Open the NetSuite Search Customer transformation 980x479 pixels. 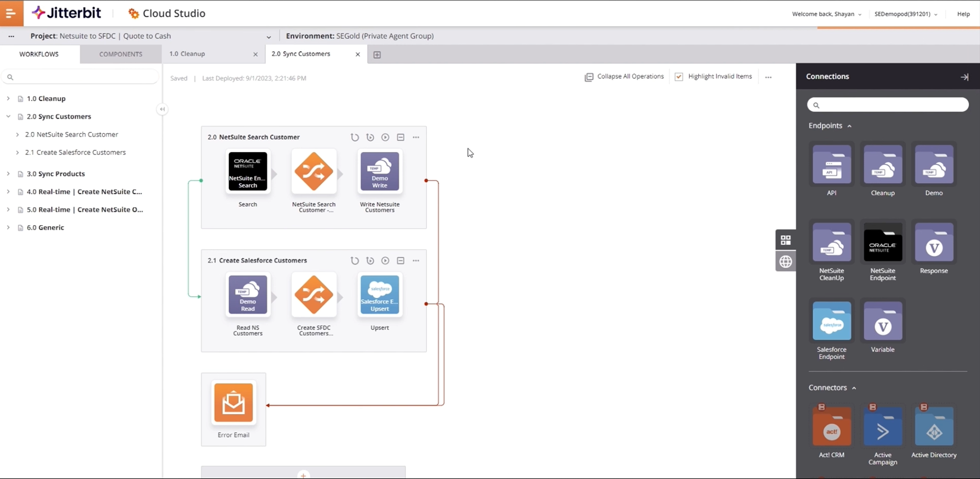tap(314, 171)
